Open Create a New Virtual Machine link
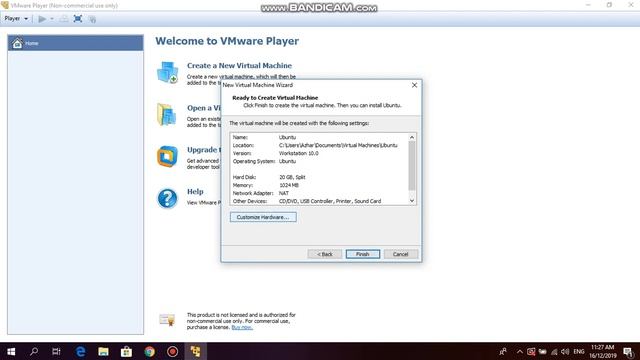Image resolution: width=640 pixels, height=360 pixels. [x=239, y=65]
